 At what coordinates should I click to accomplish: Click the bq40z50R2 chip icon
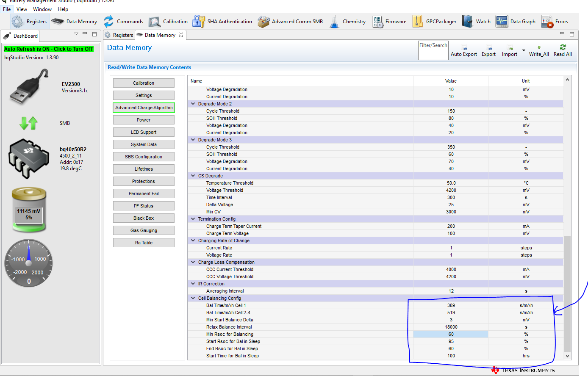tap(29, 159)
